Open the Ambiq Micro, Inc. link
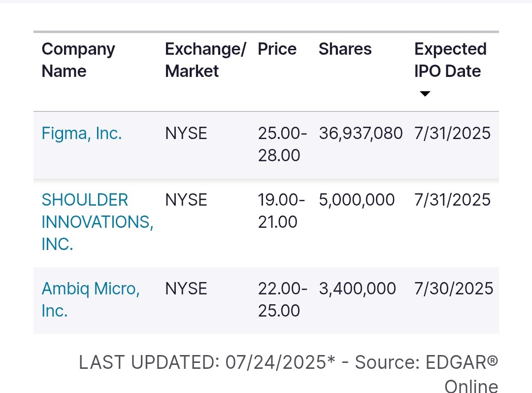 click(x=91, y=300)
